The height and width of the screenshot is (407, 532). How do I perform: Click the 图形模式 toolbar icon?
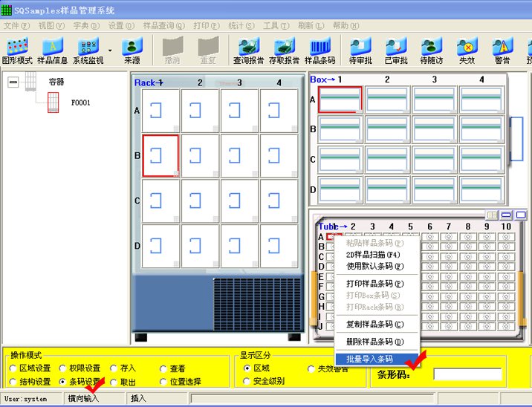[17, 50]
